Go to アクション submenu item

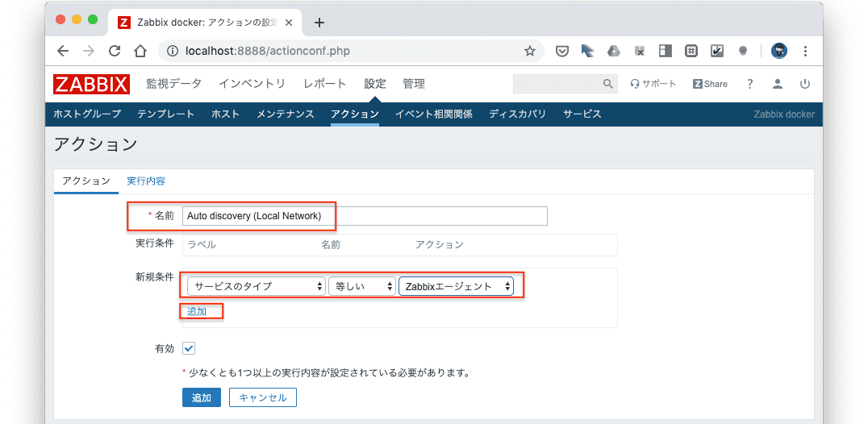tap(355, 114)
